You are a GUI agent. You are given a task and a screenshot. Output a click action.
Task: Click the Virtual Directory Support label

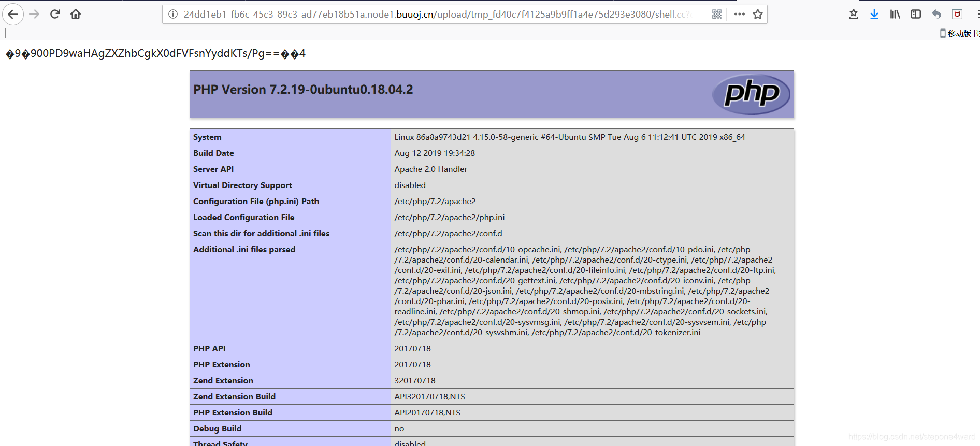click(242, 185)
